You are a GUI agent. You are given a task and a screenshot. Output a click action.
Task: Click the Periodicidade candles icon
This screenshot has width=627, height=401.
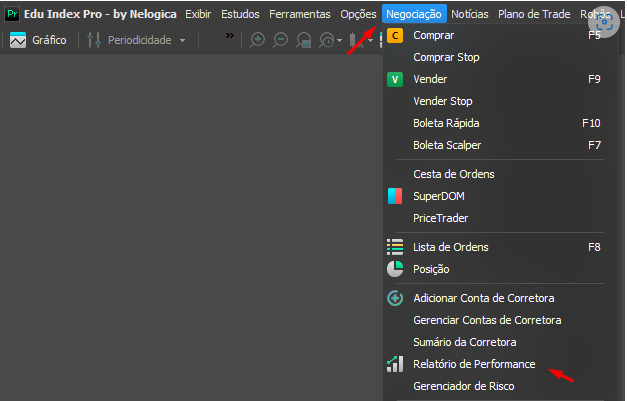tap(94, 40)
